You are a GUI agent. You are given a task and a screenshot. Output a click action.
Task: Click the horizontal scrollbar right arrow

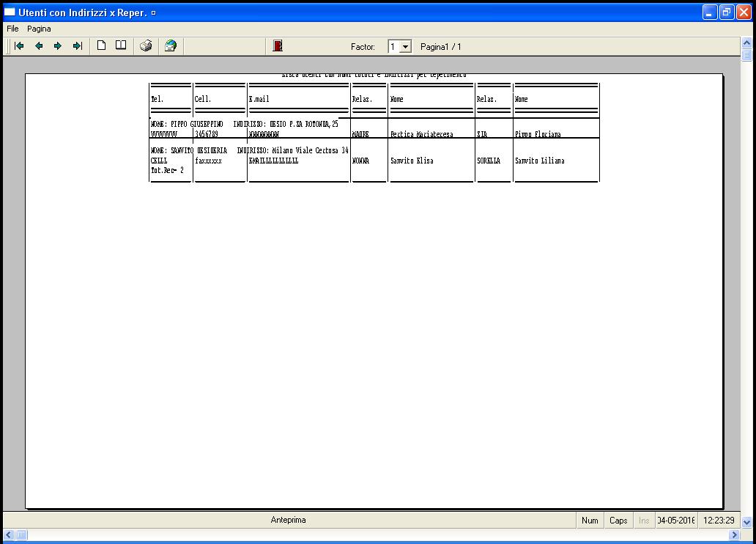tap(734, 534)
